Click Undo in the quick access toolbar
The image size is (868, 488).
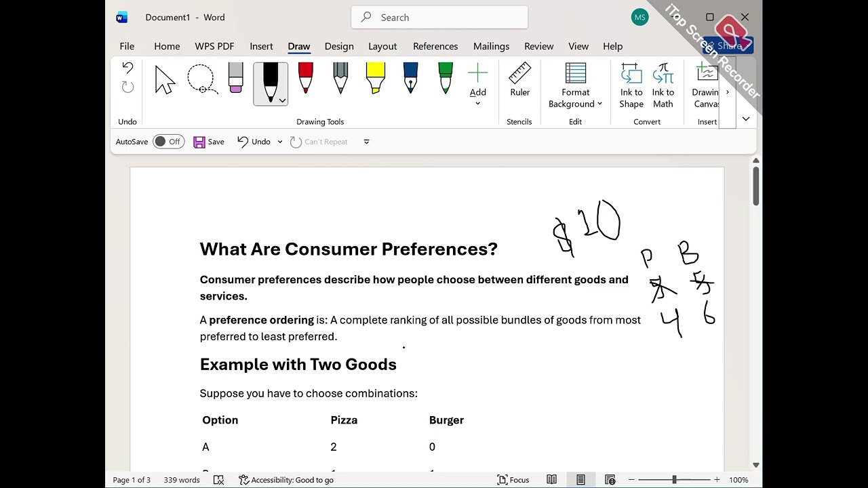pos(254,142)
